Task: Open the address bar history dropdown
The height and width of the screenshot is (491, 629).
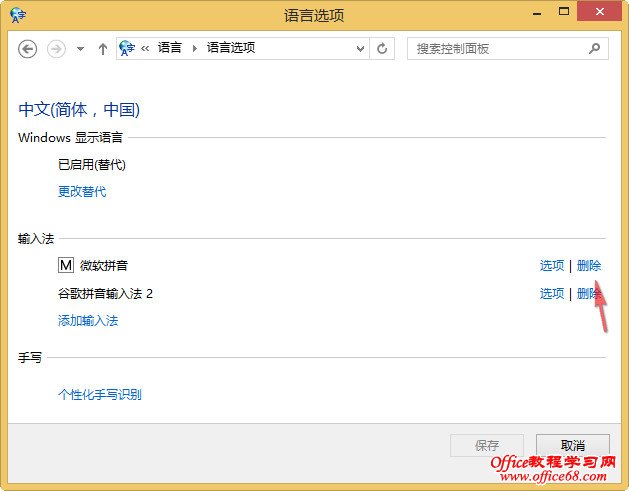Action: 360,49
